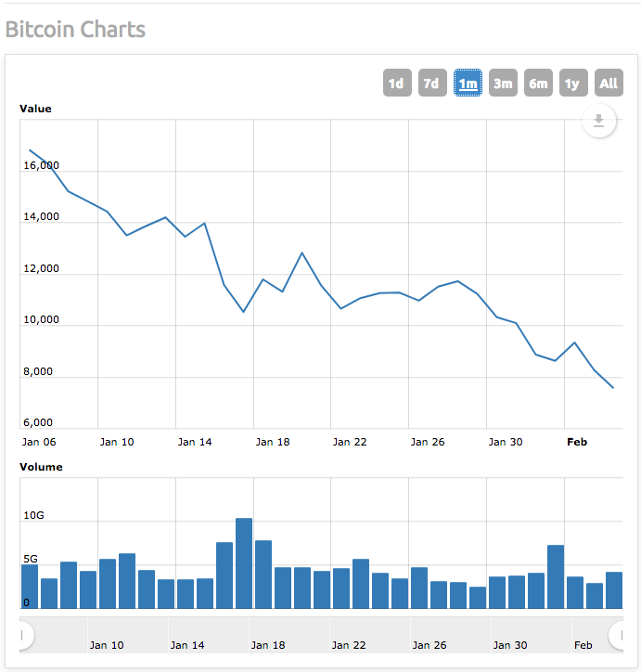The image size is (641, 672).
Task: Click the price low point near Jan 17
Action: 243,312
